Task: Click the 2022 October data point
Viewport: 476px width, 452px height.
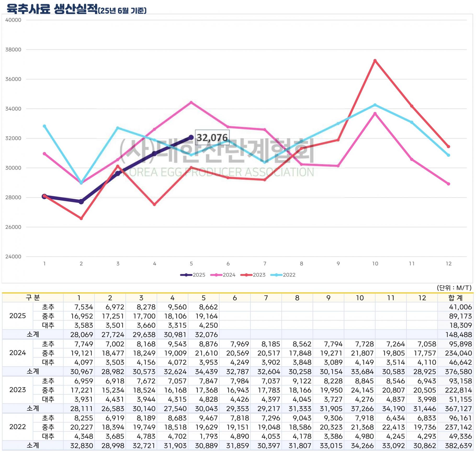Action: click(375, 105)
